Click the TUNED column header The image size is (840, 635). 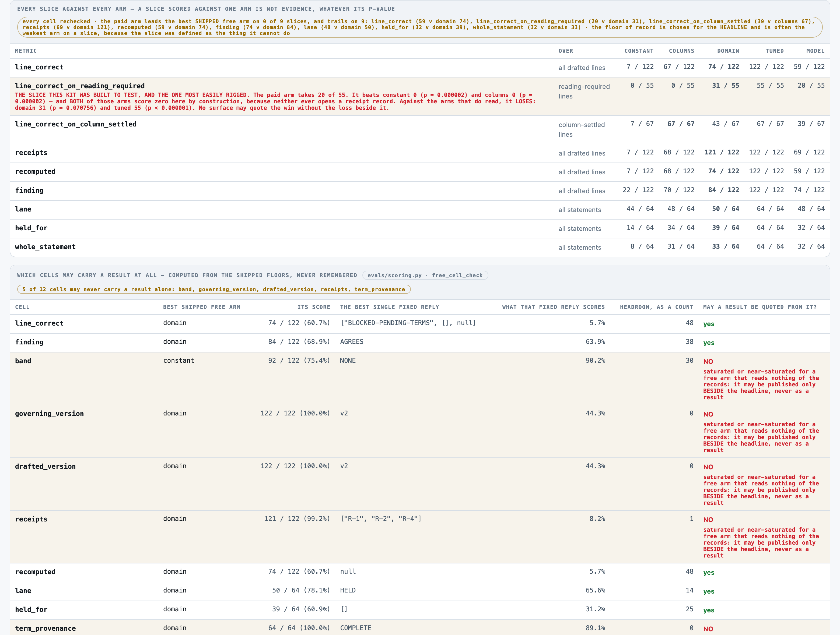pos(774,51)
